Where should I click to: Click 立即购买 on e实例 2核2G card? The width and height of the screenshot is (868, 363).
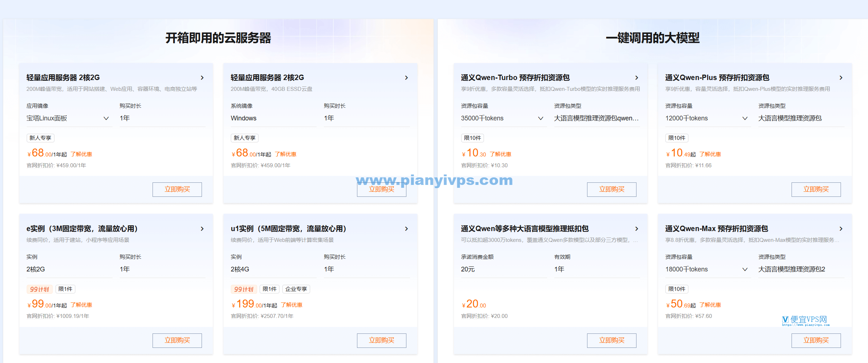tap(177, 340)
